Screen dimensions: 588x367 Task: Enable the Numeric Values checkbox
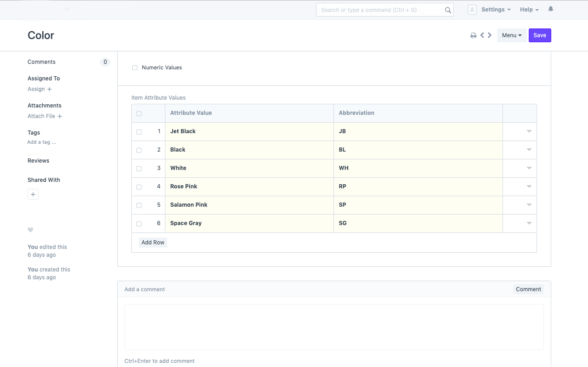[x=135, y=68]
